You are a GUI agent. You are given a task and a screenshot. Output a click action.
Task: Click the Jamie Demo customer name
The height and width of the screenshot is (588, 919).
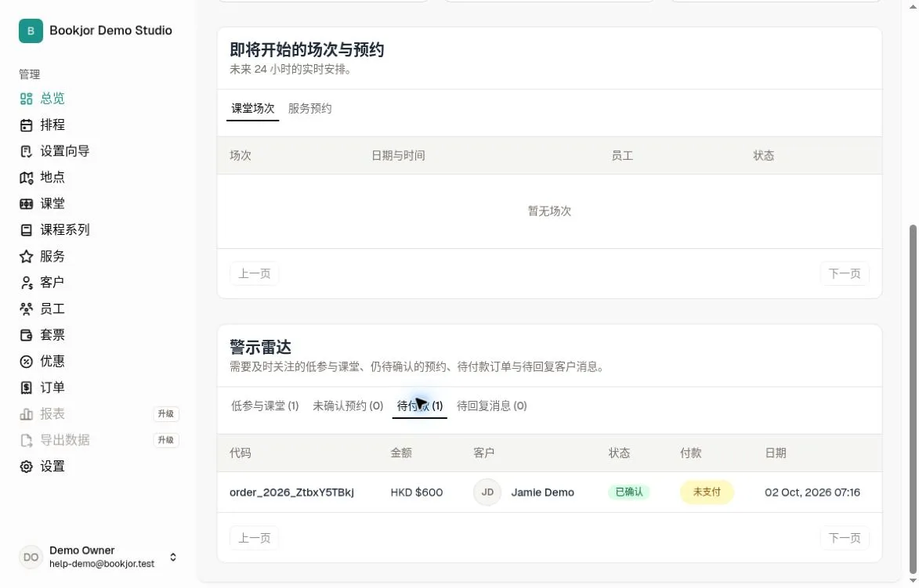tap(542, 492)
